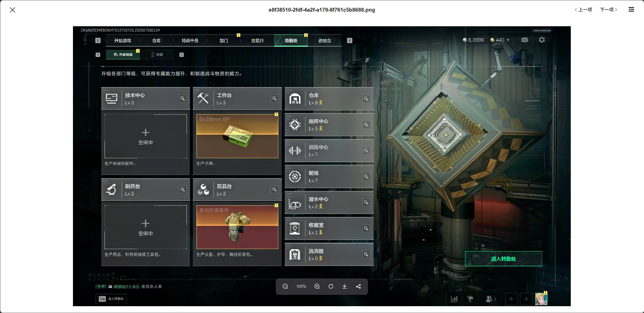Close the image viewer with X

click(12, 10)
